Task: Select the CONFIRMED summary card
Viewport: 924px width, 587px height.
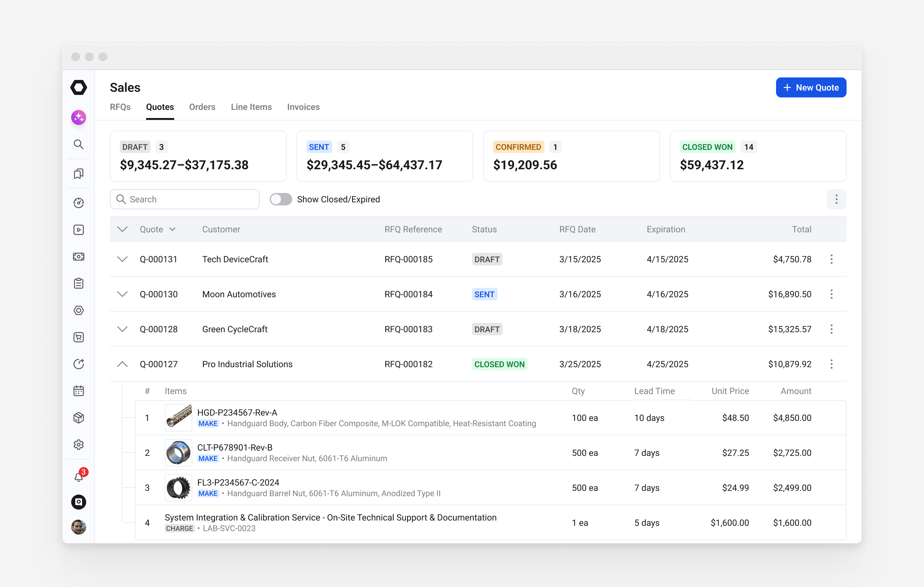Action: coord(571,156)
